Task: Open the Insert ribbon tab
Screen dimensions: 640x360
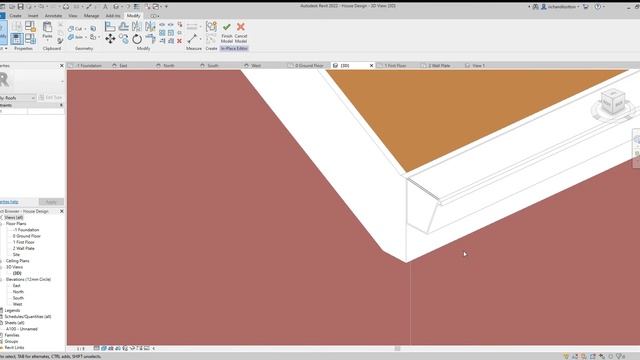Action: 33,16
